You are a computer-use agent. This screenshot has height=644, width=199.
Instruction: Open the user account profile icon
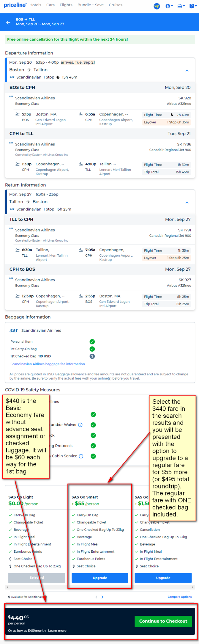(169, 6)
